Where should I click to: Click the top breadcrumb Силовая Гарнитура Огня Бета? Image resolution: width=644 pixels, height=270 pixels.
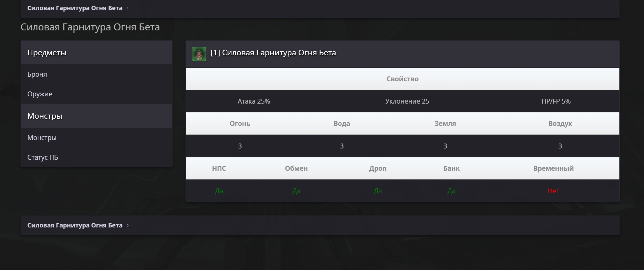(75, 8)
